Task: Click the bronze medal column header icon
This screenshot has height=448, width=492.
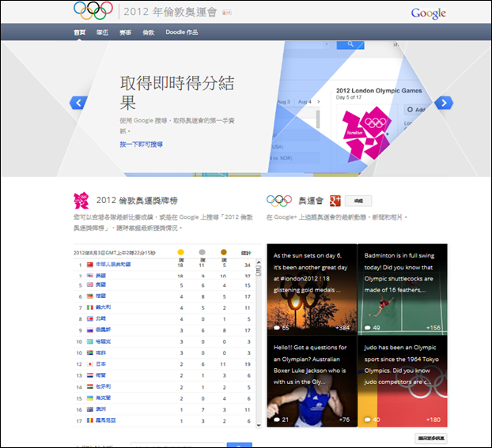Action: [224, 252]
